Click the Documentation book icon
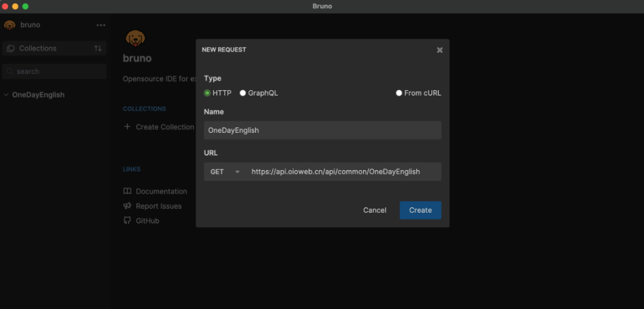This screenshot has width=644, height=309. (127, 191)
